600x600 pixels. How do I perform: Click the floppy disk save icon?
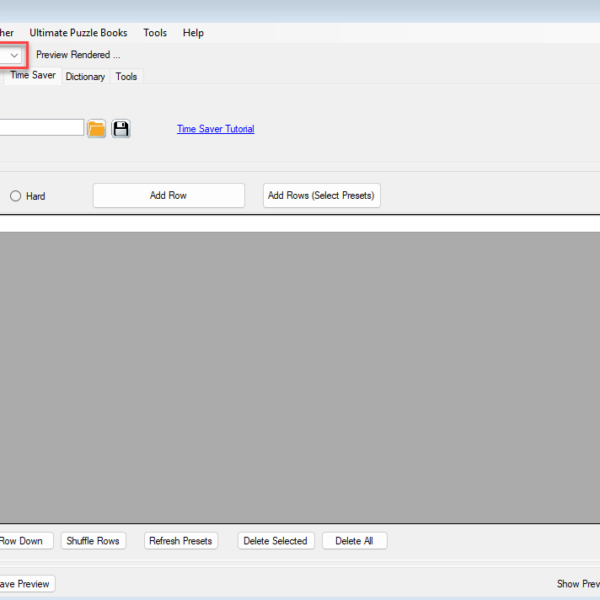point(121,129)
